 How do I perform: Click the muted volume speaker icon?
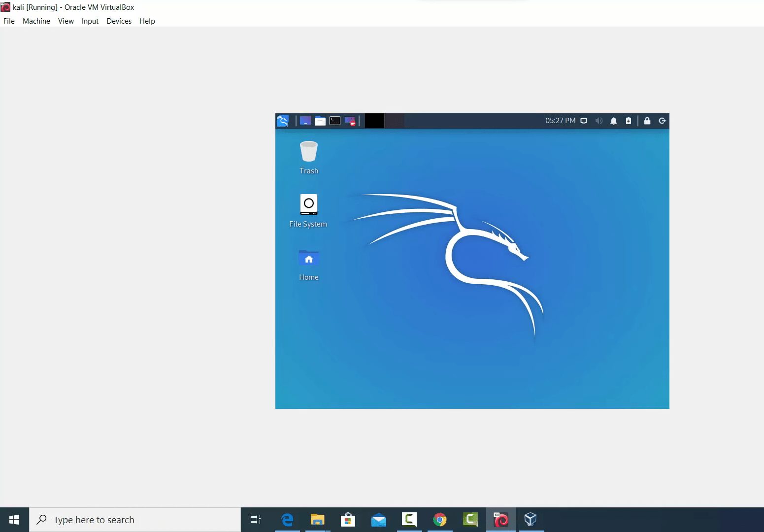tap(598, 121)
